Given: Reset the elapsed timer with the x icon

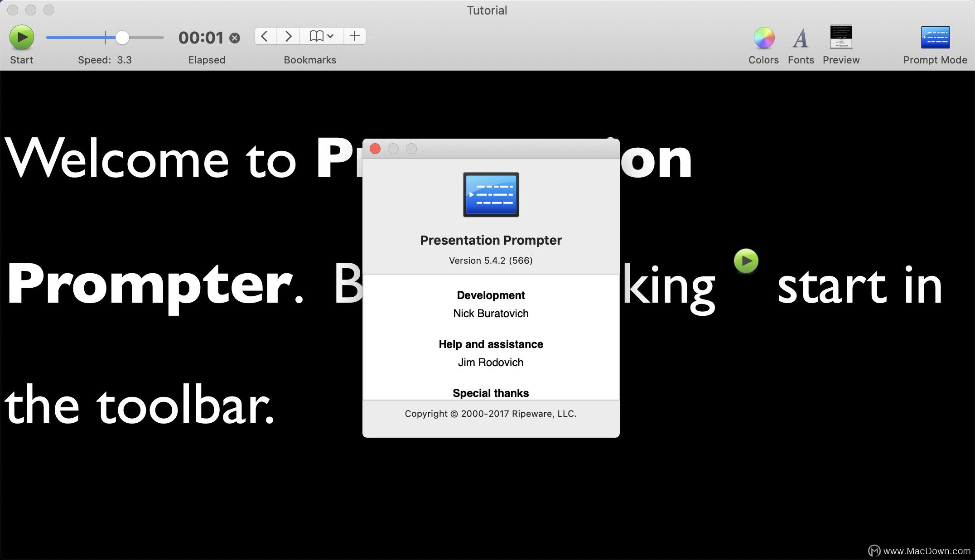Looking at the screenshot, I should (235, 38).
